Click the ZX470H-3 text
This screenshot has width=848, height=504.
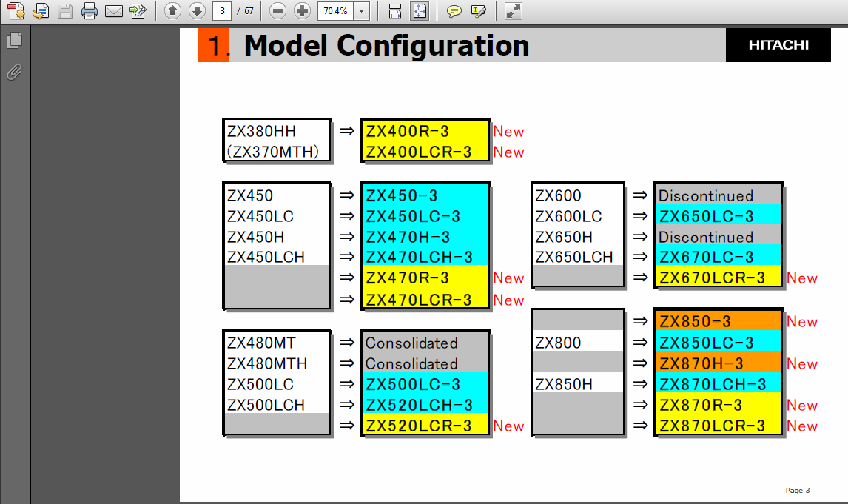coord(408,237)
